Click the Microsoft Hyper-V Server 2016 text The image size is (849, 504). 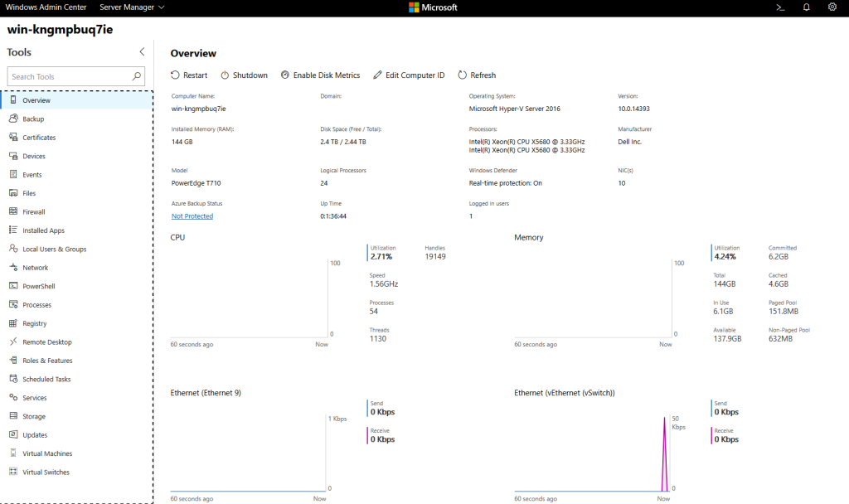[514, 109]
